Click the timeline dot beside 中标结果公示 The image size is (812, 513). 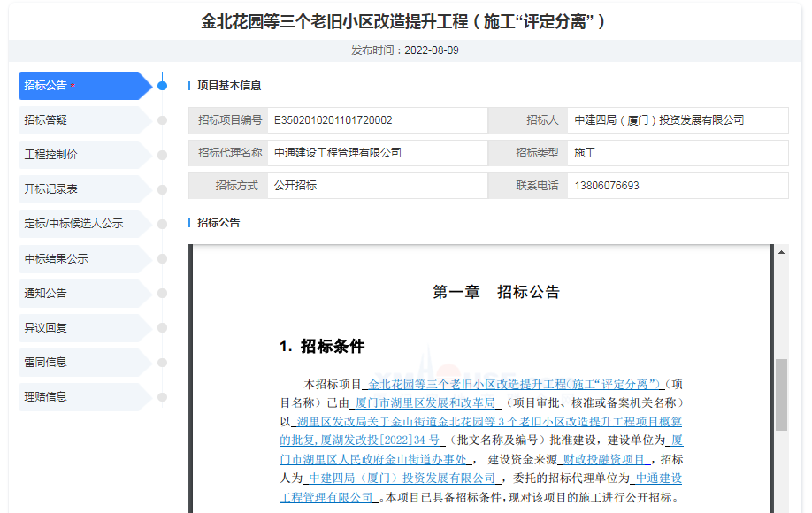(162, 259)
